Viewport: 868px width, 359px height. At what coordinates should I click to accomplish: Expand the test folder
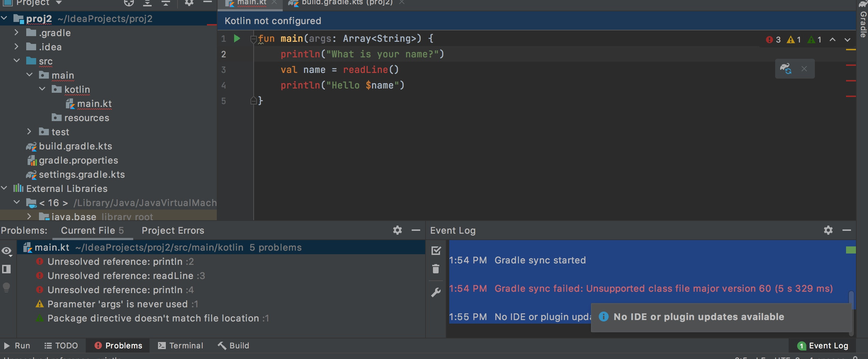pyautogui.click(x=29, y=132)
